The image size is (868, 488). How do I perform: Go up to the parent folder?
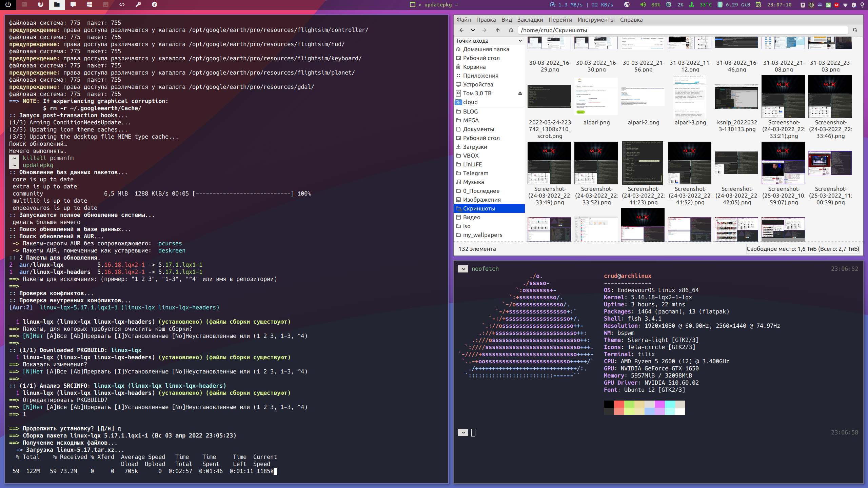[497, 30]
